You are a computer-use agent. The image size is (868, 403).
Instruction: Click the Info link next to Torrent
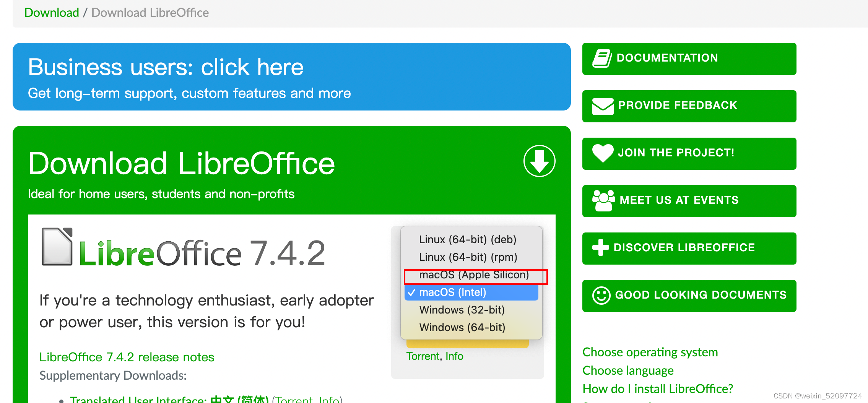[x=454, y=356]
